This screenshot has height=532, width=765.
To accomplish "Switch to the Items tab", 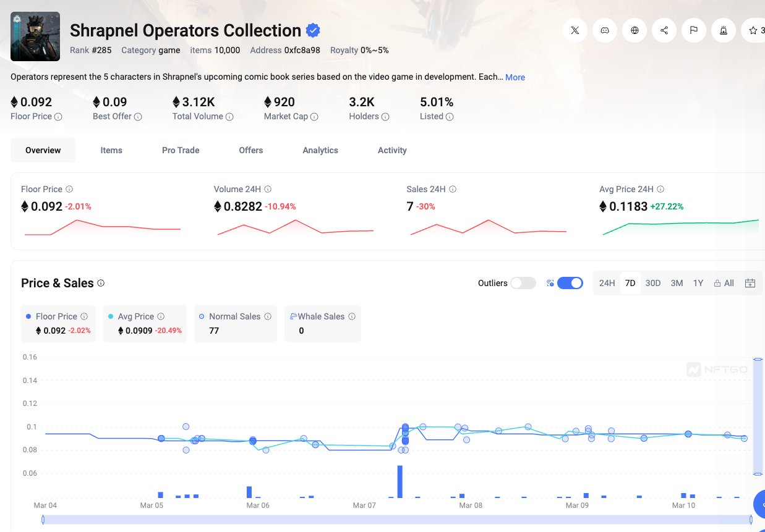I will tap(111, 150).
